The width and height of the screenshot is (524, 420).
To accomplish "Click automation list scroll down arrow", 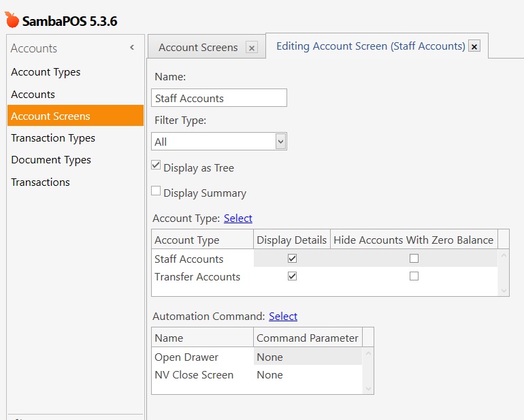I will [x=368, y=389].
